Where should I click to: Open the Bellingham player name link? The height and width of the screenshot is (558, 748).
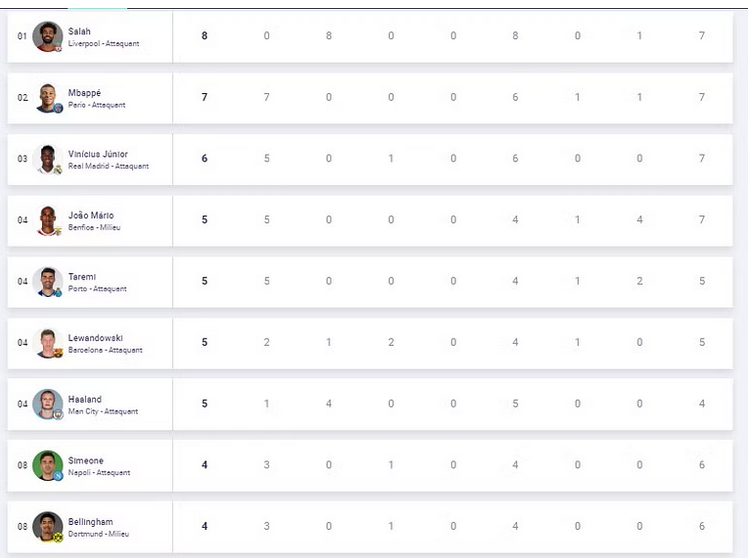(90, 521)
